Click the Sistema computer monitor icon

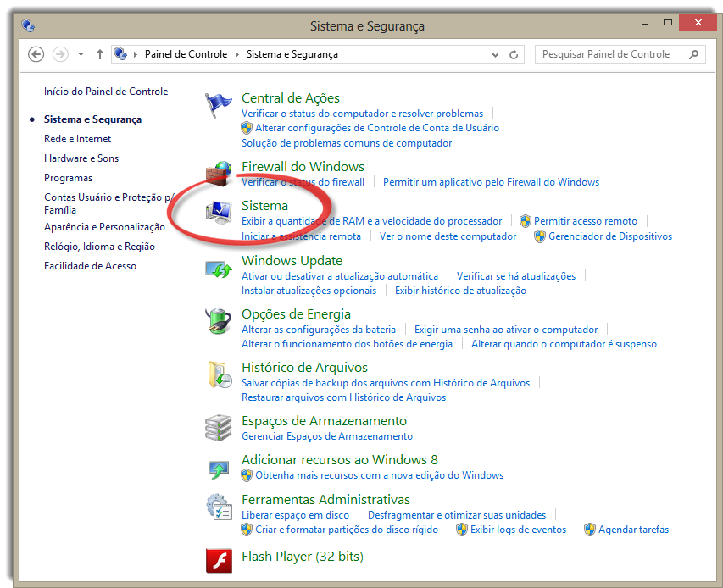click(x=219, y=213)
